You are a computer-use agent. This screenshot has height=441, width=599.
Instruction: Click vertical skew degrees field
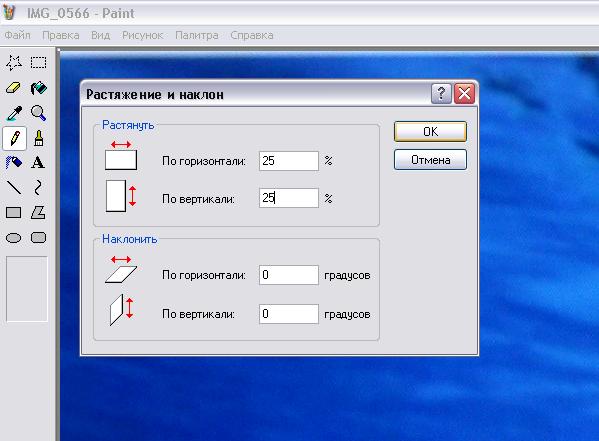pos(288,314)
